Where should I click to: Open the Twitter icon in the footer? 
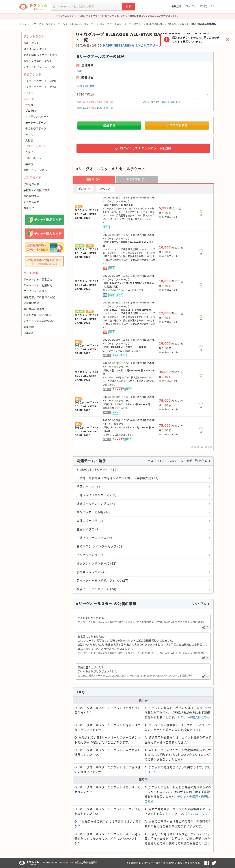214,863
